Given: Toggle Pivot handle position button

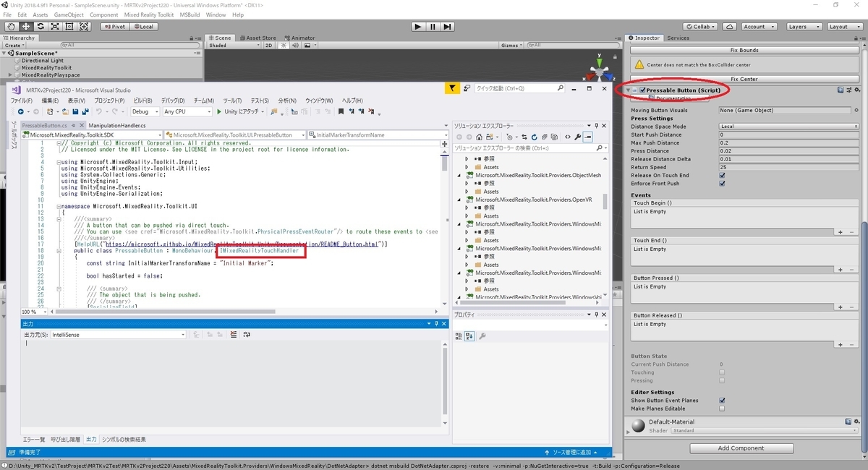Looking at the screenshot, I should tap(114, 27).
